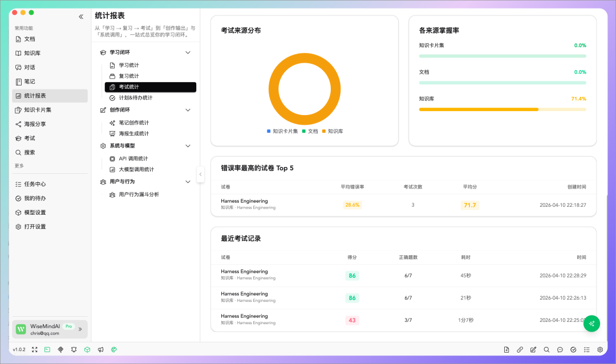
Task: Open 知识卡片集 in the sidebar
Action: (50, 110)
